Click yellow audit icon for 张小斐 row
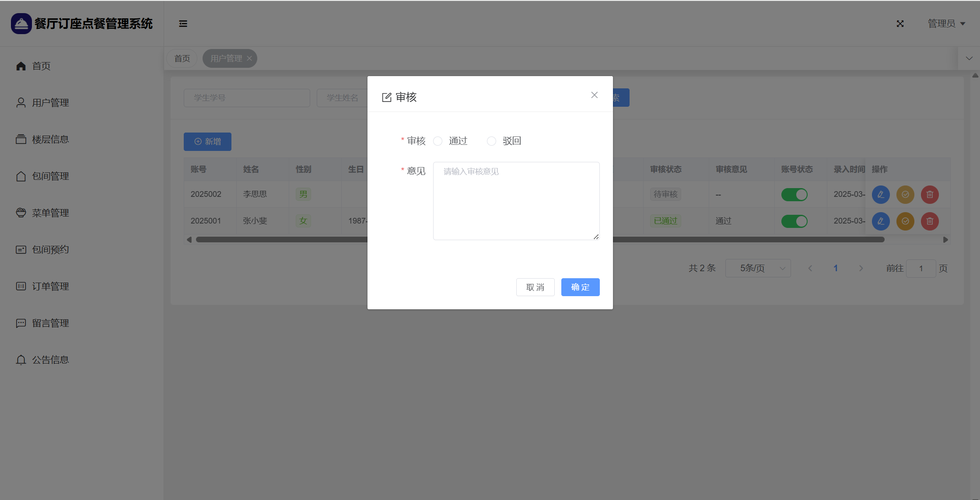This screenshot has height=500, width=980. coord(905,221)
